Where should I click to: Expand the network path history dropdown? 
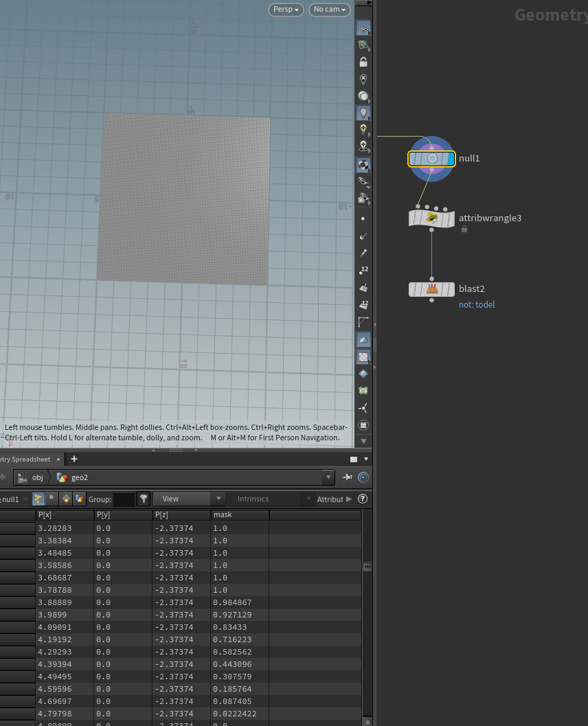328,477
